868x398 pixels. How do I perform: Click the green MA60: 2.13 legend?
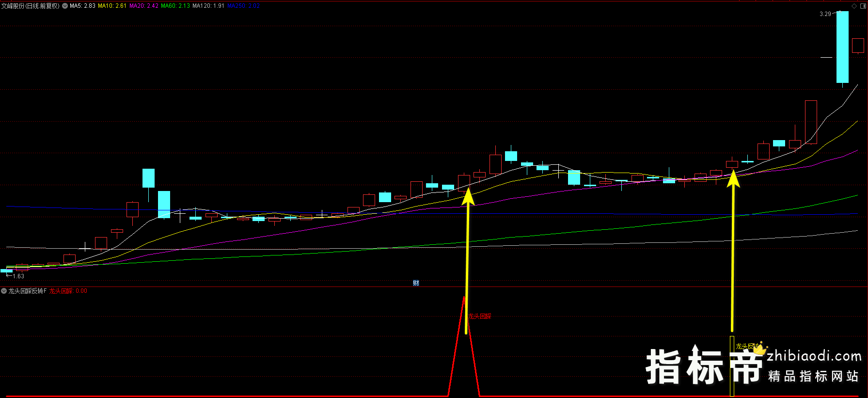[175, 6]
